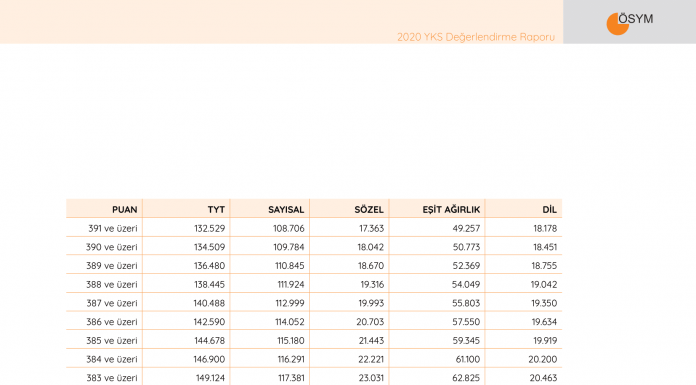
Task: Select SÖZEL value 18.670
Action: [x=371, y=266]
